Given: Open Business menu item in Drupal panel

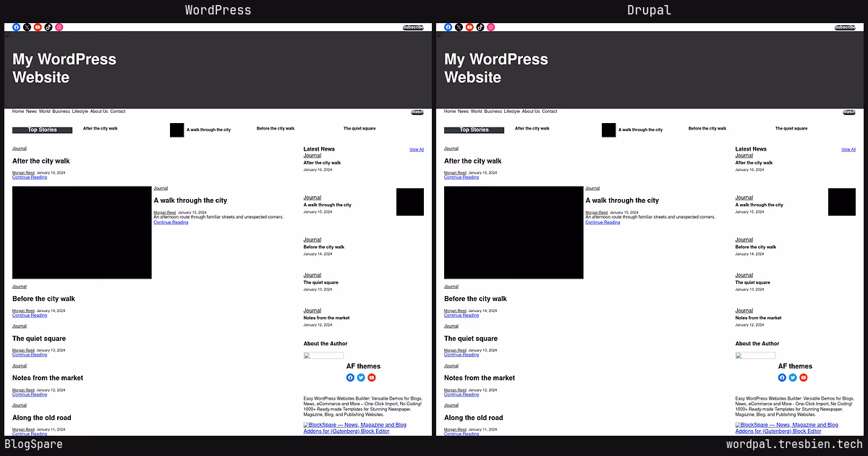Looking at the screenshot, I should click(x=493, y=111).
